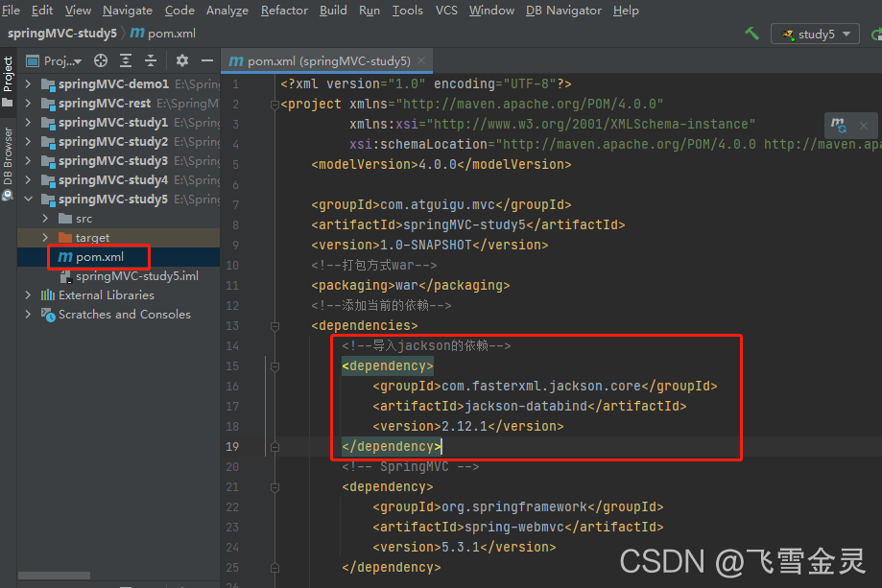Run study5 with the green rerun arrow
Viewport: 882px width, 588px height.
coord(876,34)
